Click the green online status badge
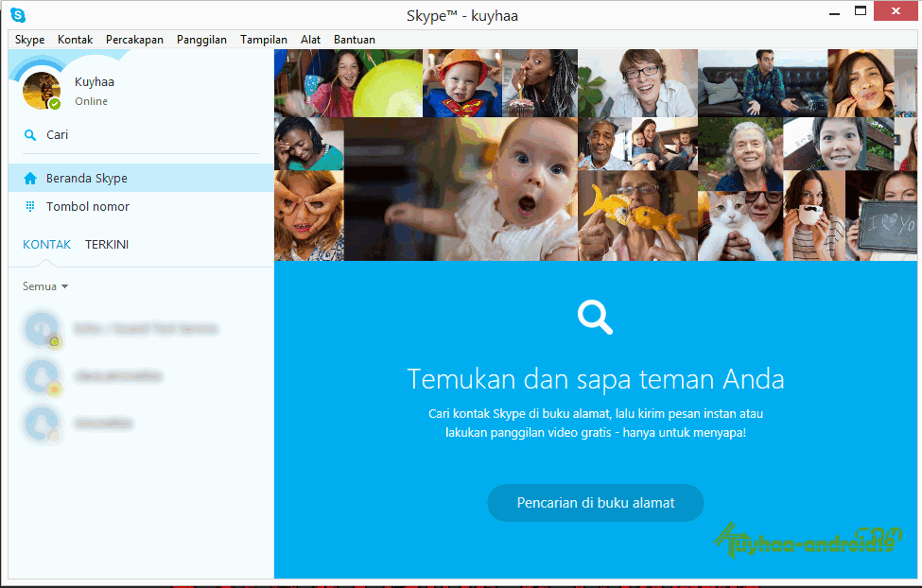 coord(55,104)
